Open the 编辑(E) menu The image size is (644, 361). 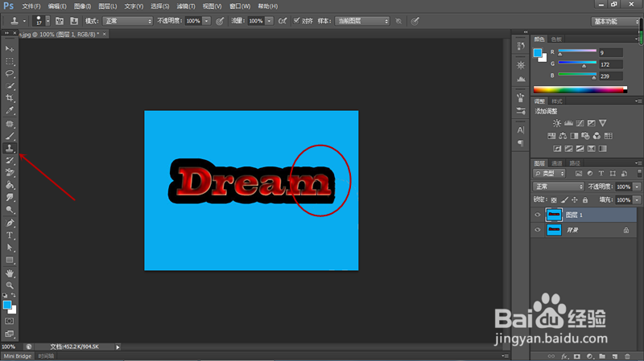(57, 6)
